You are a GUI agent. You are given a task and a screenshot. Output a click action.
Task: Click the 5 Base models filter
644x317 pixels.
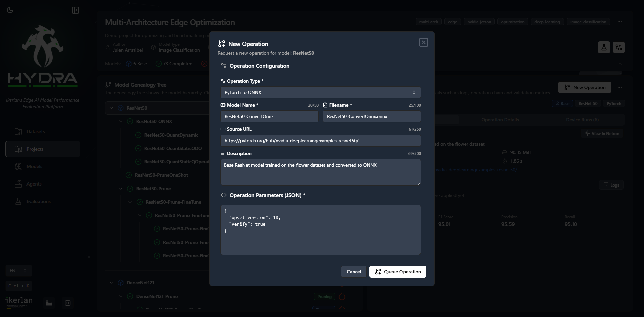click(136, 64)
